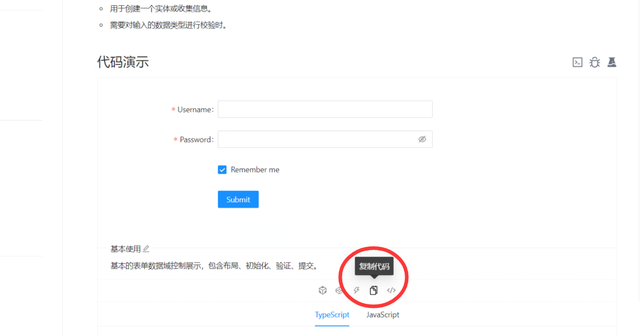Click the bug report icon
This screenshot has width=644, height=336.
pyautogui.click(x=595, y=62)
